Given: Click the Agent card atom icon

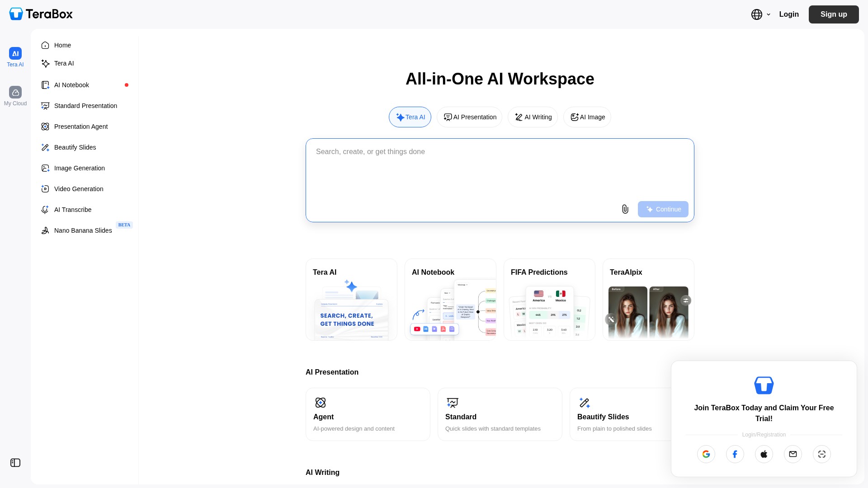Looking at the screenshot, I should point(321,403).
